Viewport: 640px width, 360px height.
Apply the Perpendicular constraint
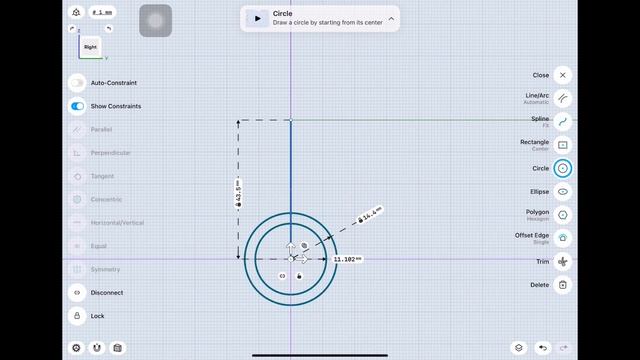click(77, 153)
